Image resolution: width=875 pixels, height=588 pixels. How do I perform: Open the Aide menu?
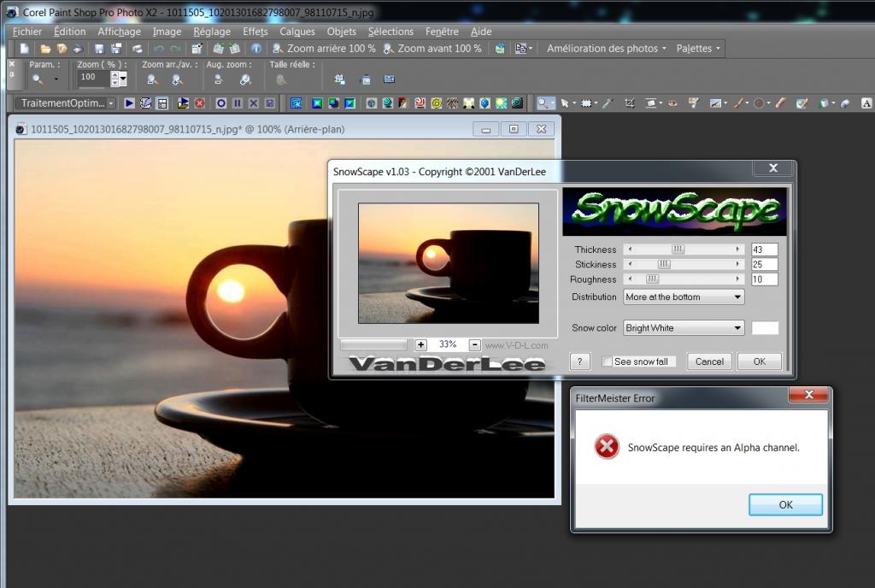click(x=481, y=32)
